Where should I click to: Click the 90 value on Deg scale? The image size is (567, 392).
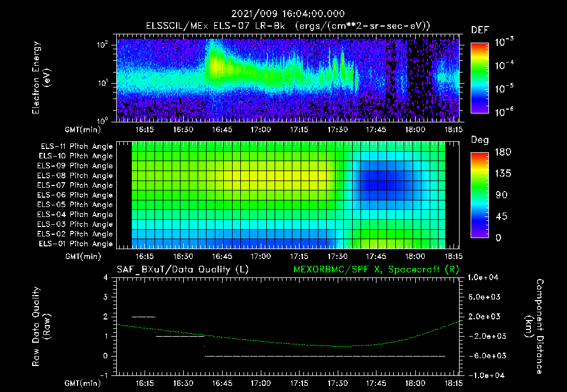(x=502, y=195)
